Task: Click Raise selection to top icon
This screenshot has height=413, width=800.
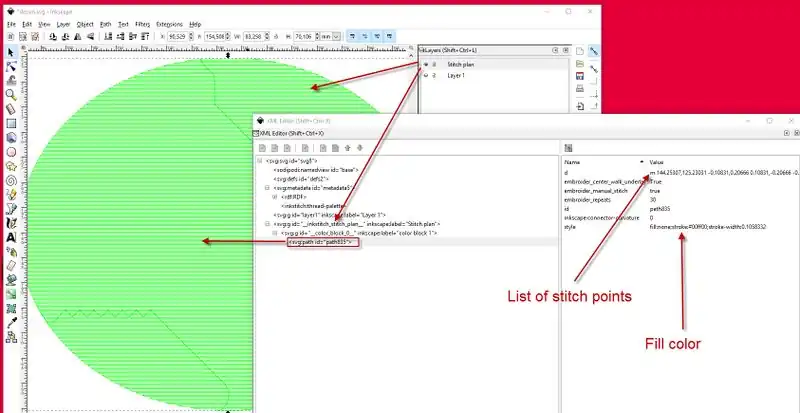Action: point(145,36)
